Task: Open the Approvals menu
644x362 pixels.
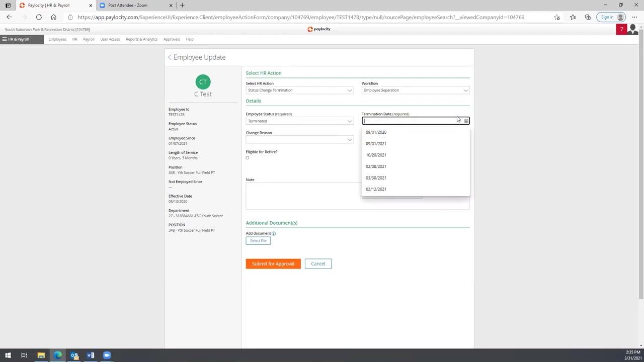Action: [x=172, y=39]
